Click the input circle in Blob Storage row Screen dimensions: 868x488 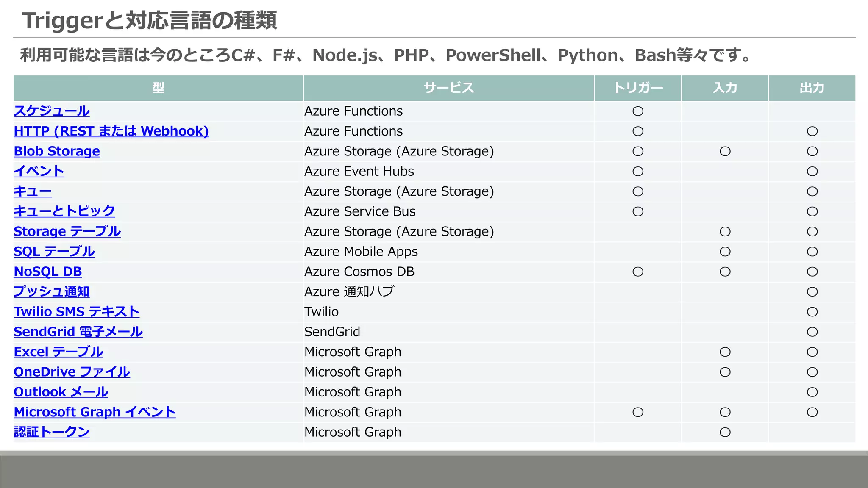(725, 151)
